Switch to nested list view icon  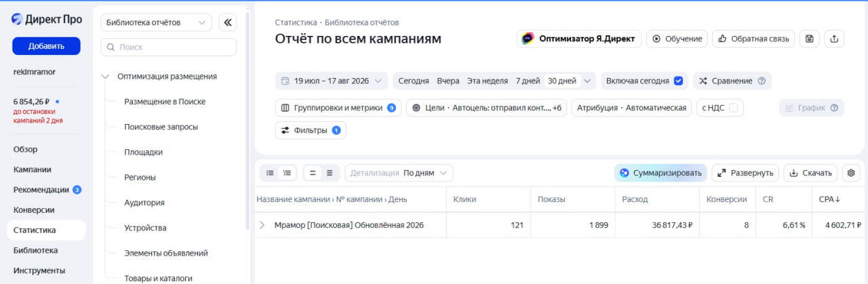(x=287, y=173)
